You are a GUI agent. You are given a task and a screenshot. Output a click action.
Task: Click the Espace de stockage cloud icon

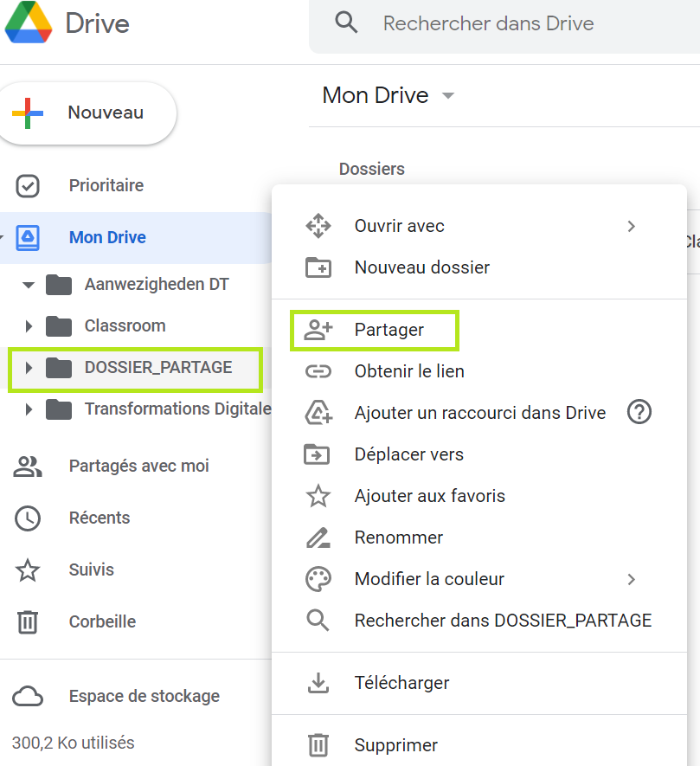click(28, 696)
